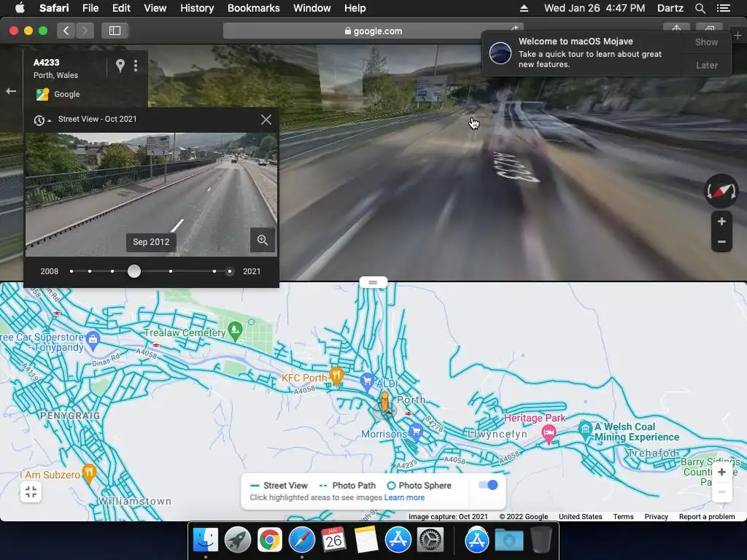
Task: Close the Street View time travel panel
Action: [x=266, y=120]
